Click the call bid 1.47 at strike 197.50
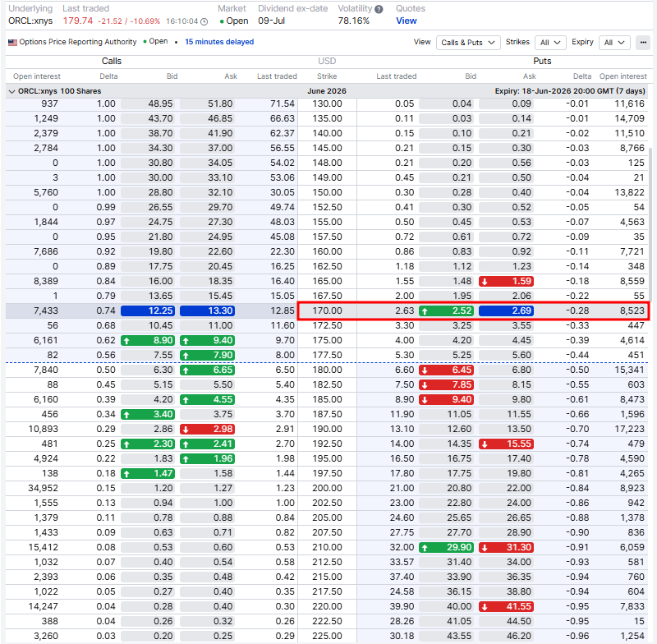This screenshot has height=644, width=657. coord(148,473)
